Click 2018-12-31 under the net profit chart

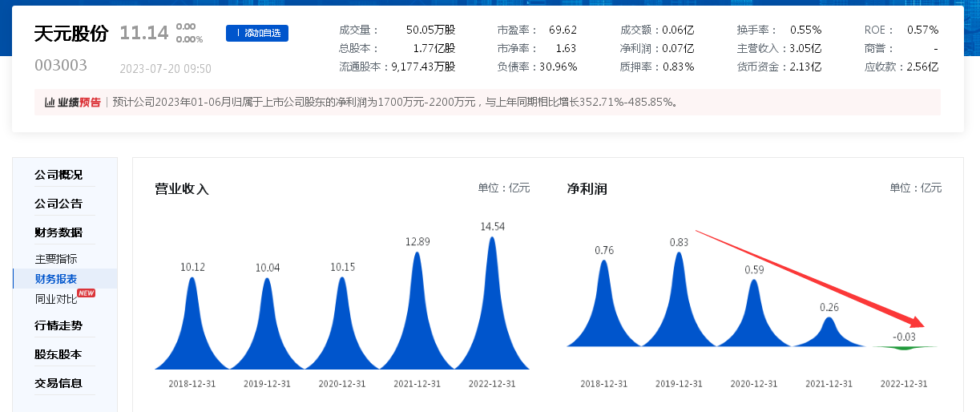(x=604, y=384)
